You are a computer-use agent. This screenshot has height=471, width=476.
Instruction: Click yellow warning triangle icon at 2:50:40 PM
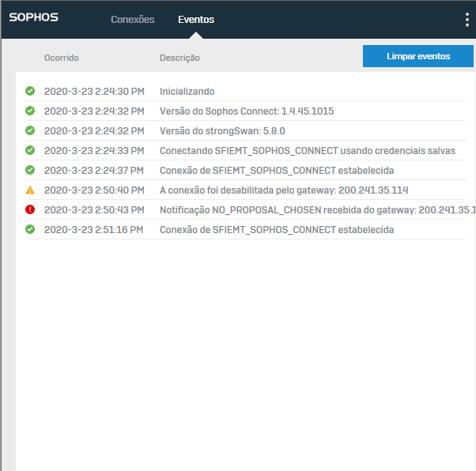(30, 190)
